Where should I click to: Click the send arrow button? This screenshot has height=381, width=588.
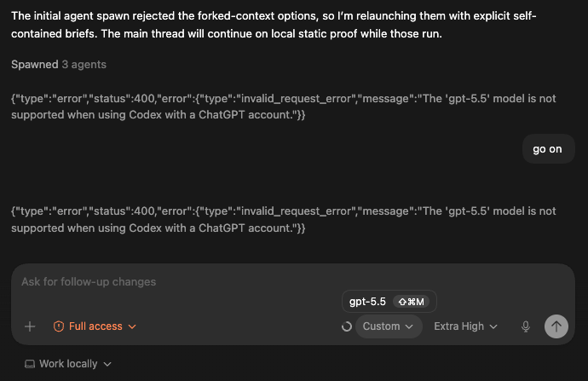point(556,326)
